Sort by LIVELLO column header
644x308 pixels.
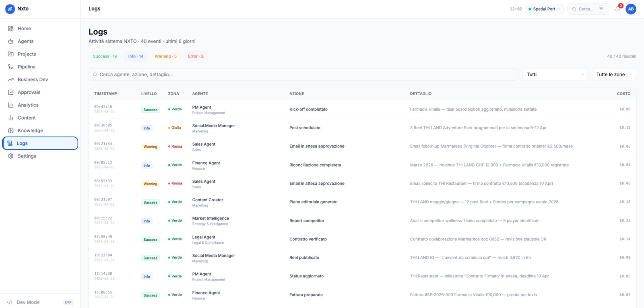click(x=149, y=94)
